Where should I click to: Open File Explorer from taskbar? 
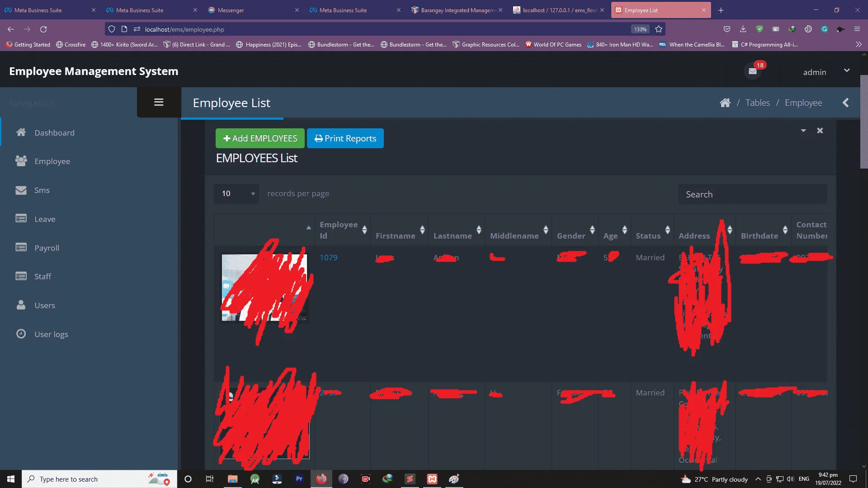click(x=232, y=479)
